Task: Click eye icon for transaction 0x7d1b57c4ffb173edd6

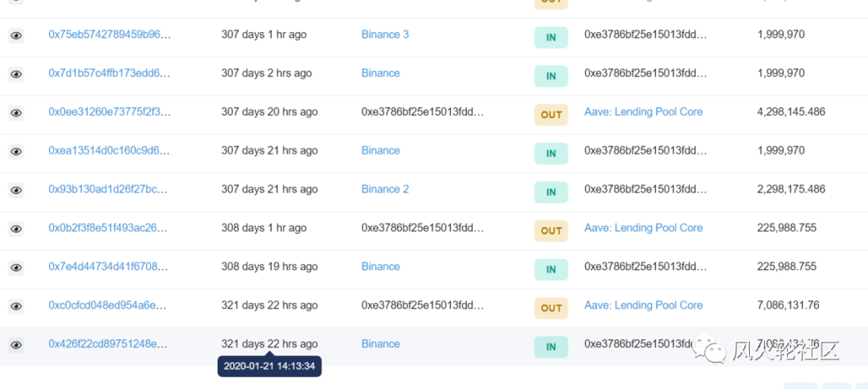Action: 16,74
